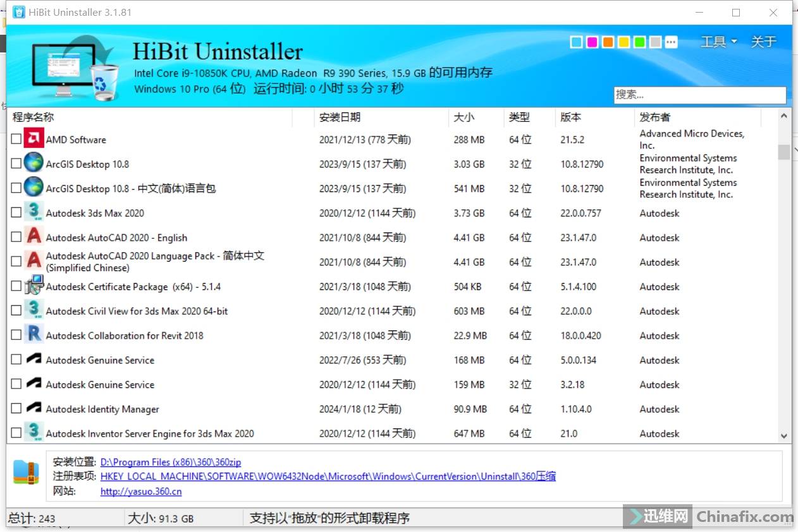Select the magenta theme color swatch

[x=592, y=42]
